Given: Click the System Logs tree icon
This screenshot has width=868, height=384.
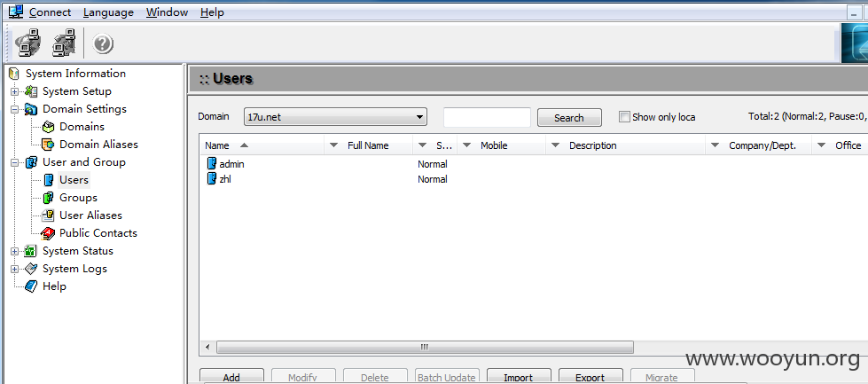Looking at the screenshot, I should coord(31,269).
